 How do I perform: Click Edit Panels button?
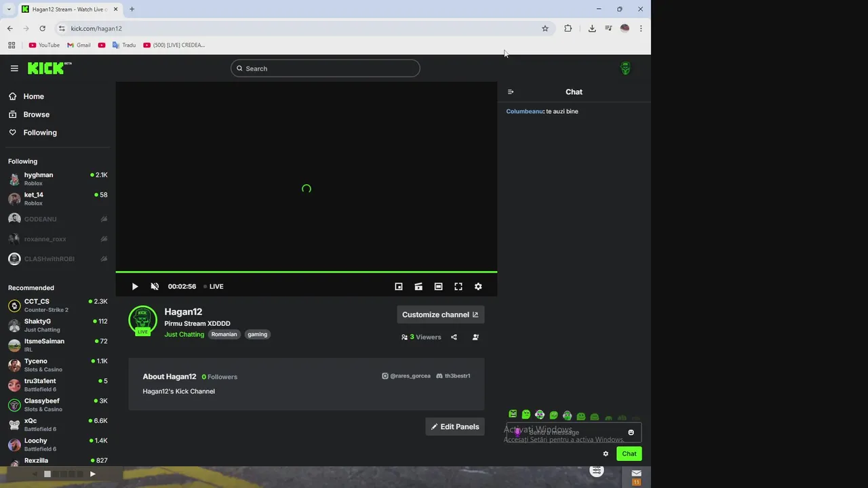455,427
